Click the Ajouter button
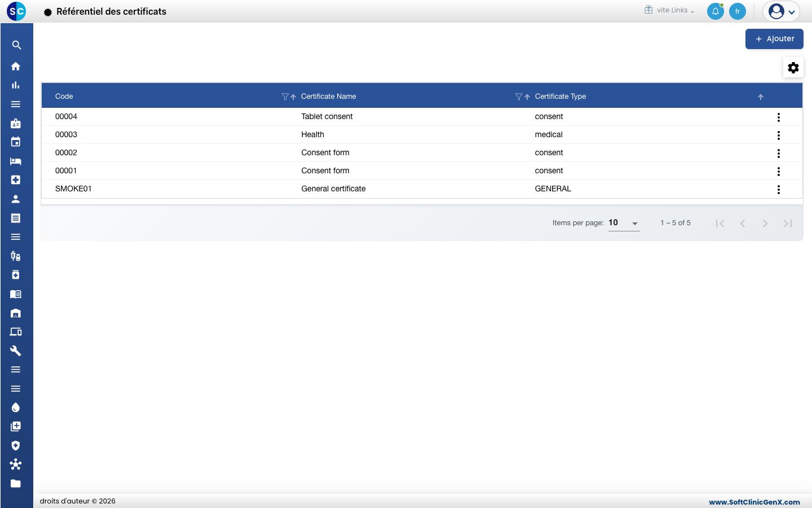The height and width of the screenshot is (508, 812). pyautogui.click(x=774, y=39)
